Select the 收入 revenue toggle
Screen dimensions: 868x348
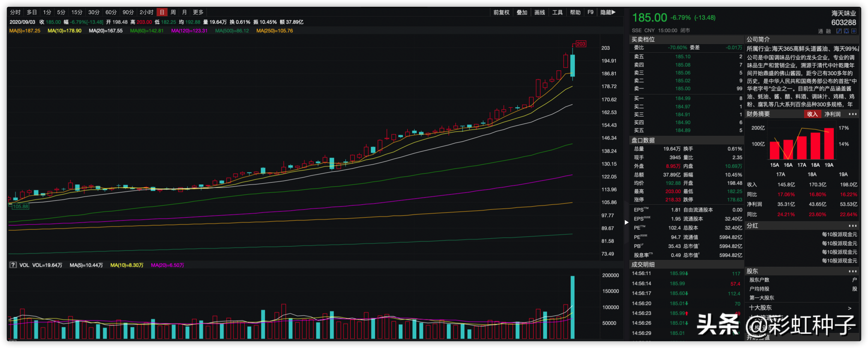click(x=812, y=114)
